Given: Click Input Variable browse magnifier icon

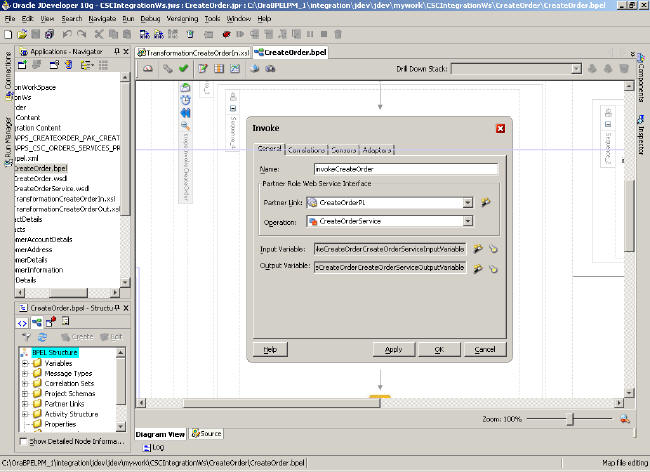Looking at the screenshot, I should [x=493, y=249].
